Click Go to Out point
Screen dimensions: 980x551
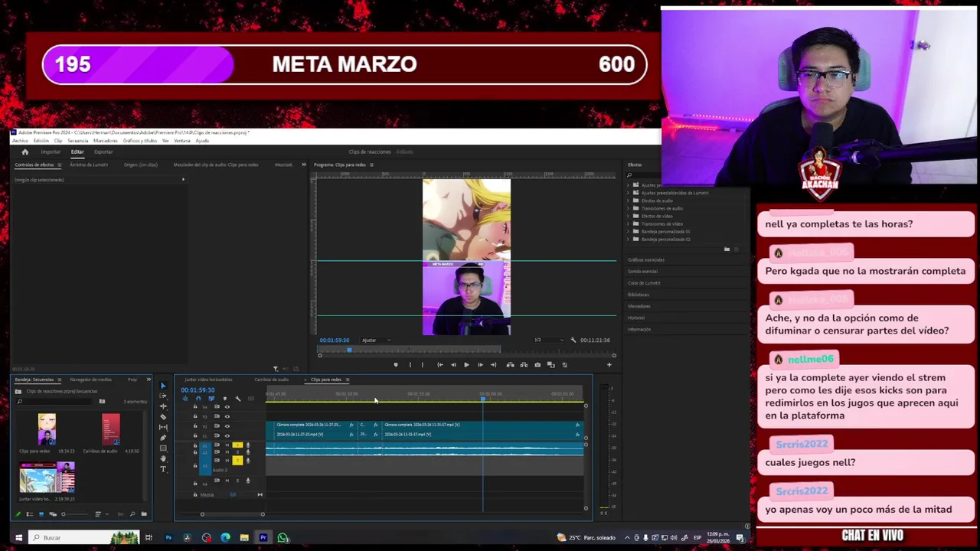493,364
